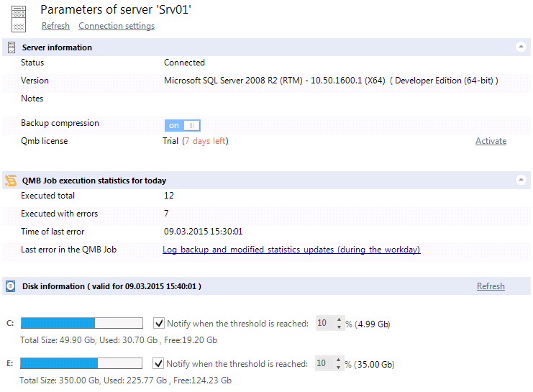The image size is (533, 392).
Task: Click the C: 'Total Size: 49.90 Gb' text
Action: (x=58, y=340)
